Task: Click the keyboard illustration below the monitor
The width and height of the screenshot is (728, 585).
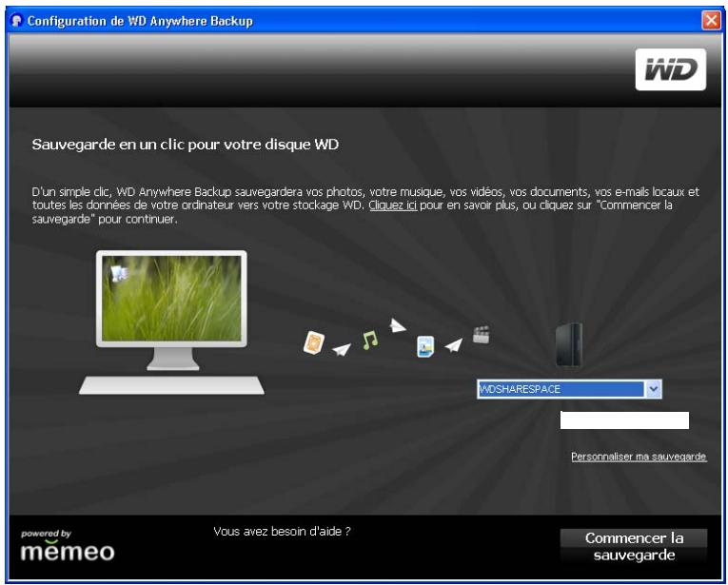Action: [x=172, y=385]
